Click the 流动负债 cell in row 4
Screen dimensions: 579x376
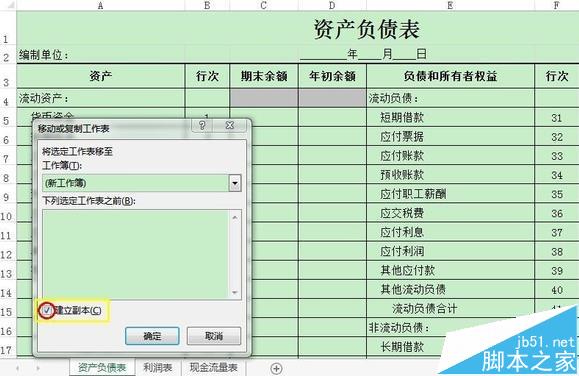450,98
